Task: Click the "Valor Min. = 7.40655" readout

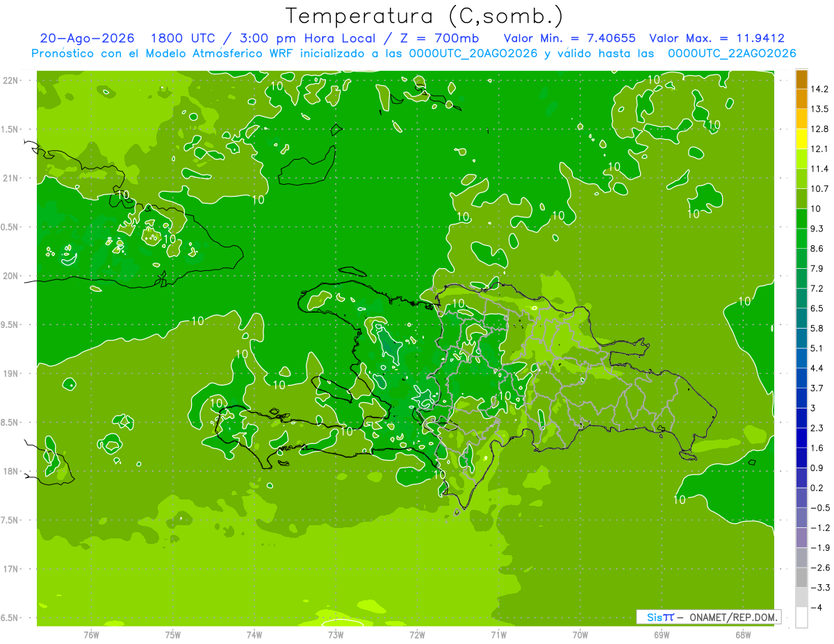Action: click(x=569, y=38)
